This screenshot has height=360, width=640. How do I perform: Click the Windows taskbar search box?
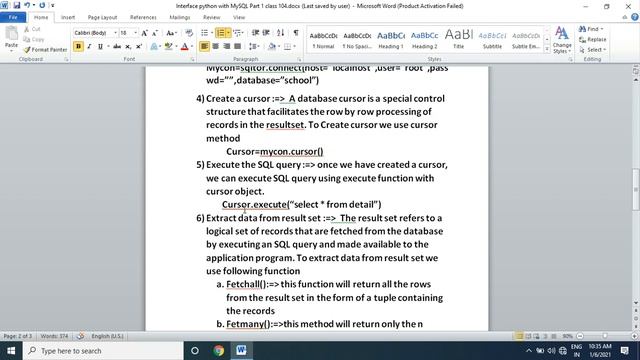pos(103,351)
